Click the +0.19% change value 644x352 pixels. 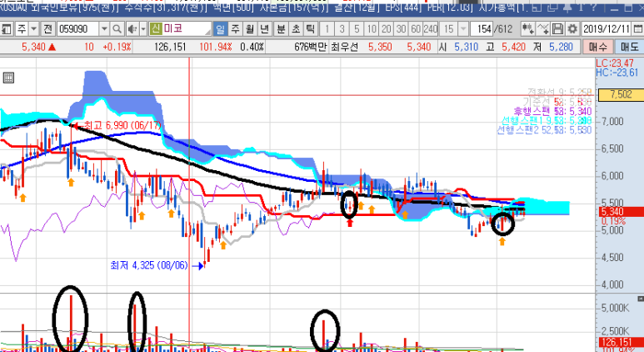click(117, 47)
